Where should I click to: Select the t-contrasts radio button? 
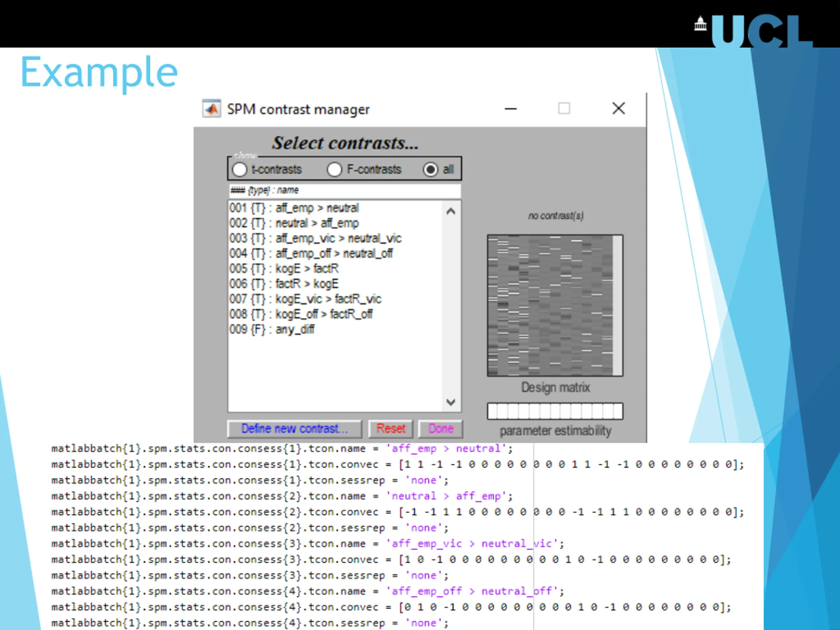click(x=240, y=169)
